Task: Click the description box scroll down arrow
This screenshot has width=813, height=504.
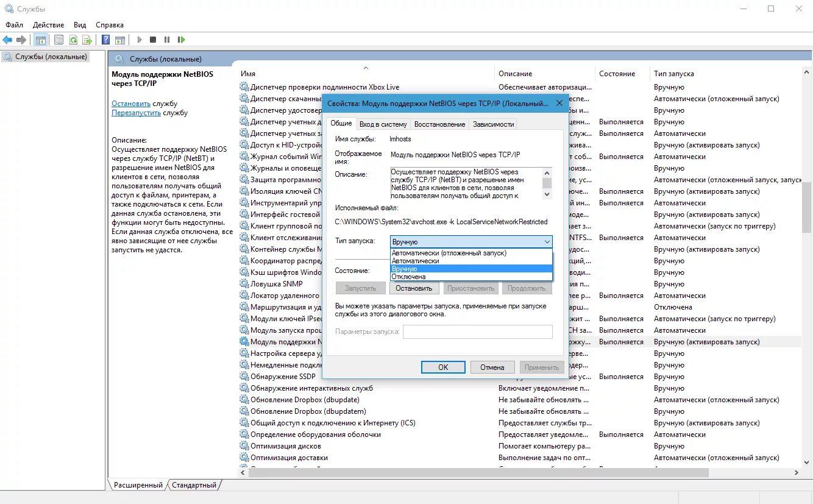Action: (x=547, y=194)
